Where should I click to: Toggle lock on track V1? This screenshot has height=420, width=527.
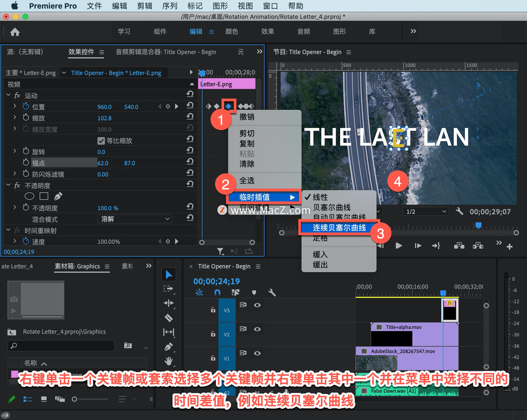click(x=213, y=358)
